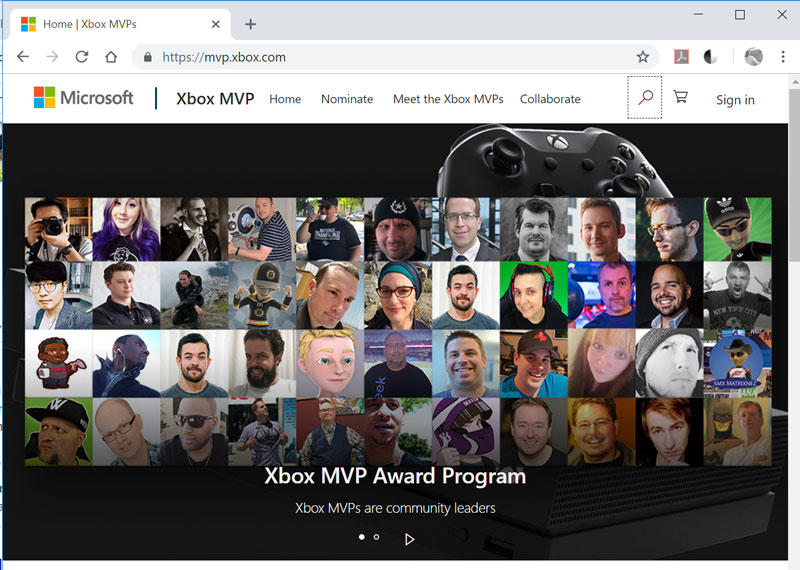Bookmark this page with star icon
The image size is (800, 570).
(642, 57)
